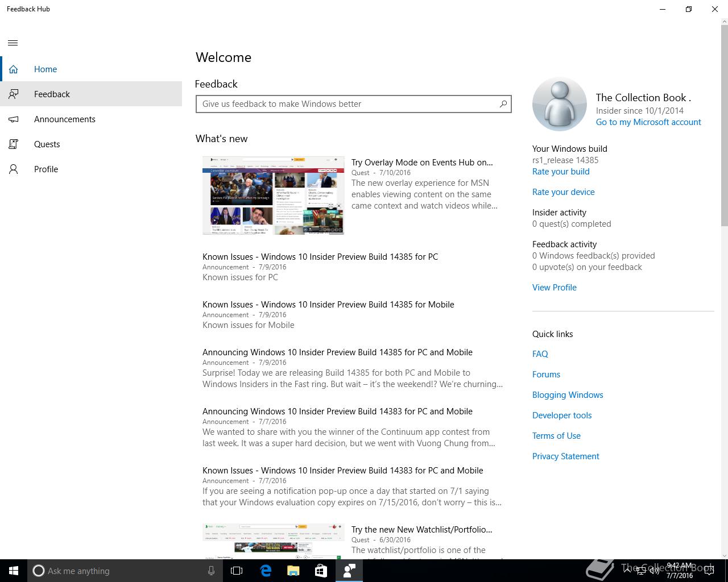Open Known Issues Build 14383 for PC and Mobile
The height and width of the screenshot is (582, 728).
pyautogui.click(x=343, y=471)
